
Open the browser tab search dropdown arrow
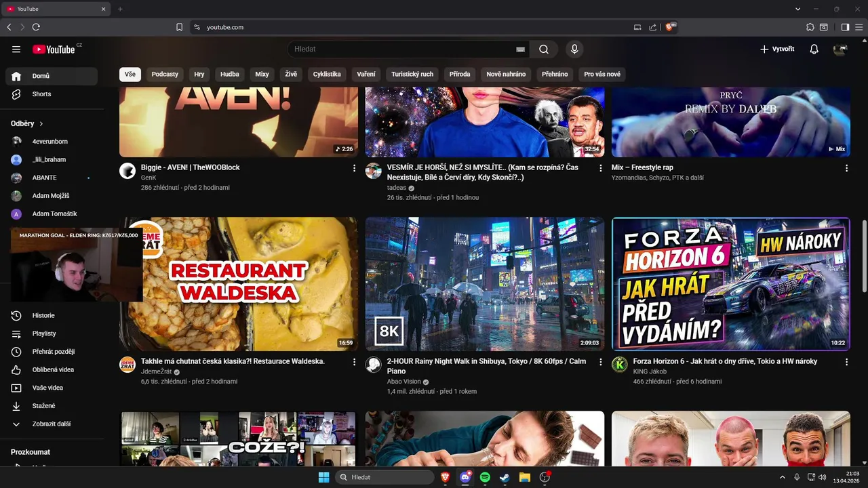click(797, 9)
